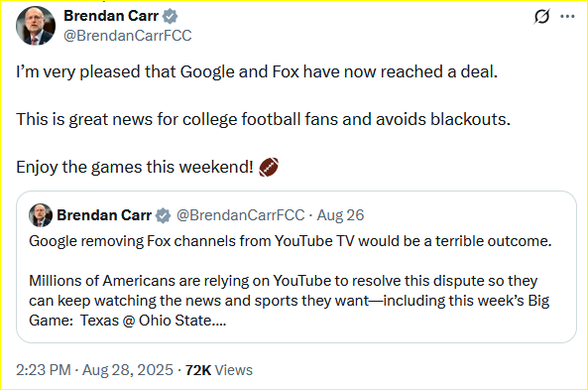This screenshot has height=390, width=588.
Task: Click the Grok slash-circle icon
Action: (541, 17)
